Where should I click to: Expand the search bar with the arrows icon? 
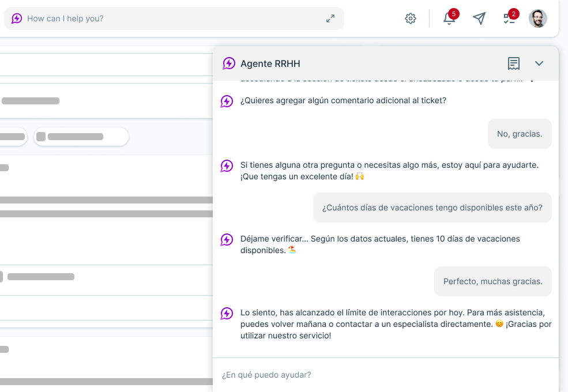click(x=330, y=18)
